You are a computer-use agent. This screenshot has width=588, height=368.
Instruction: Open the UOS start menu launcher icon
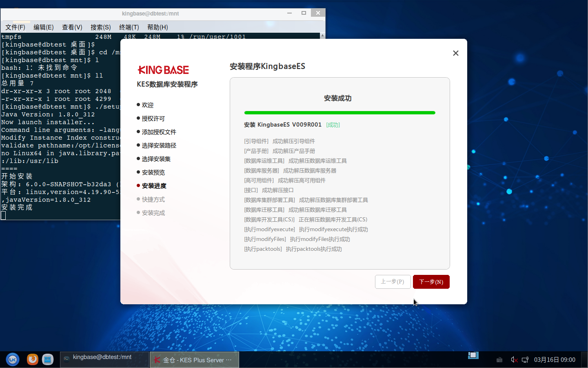[13, 359]
